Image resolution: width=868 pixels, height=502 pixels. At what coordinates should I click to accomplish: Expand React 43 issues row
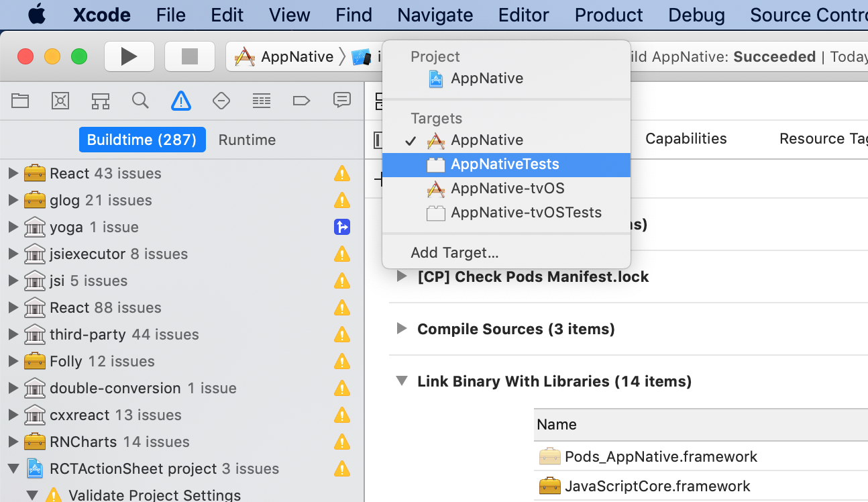tap(13, 173)
